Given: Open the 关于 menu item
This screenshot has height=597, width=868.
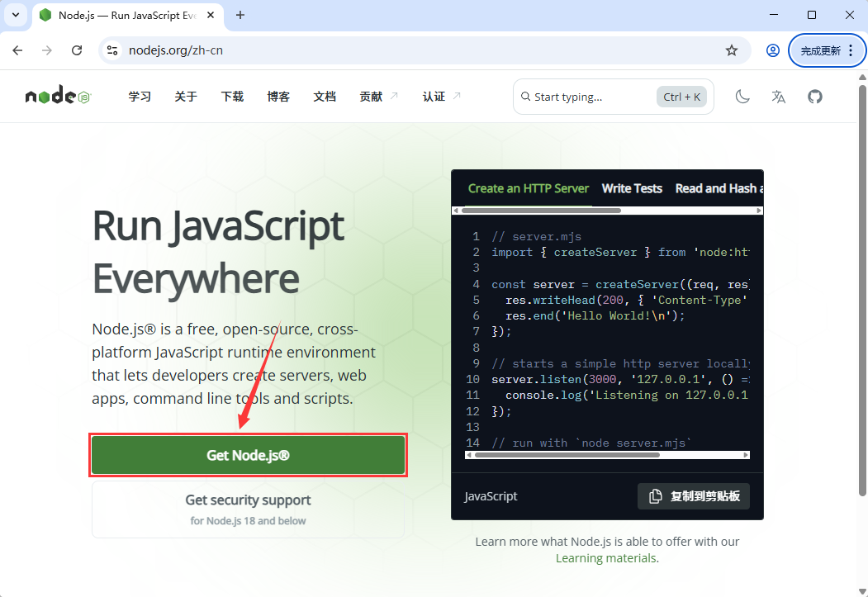Looking at the screenshot, I should (x=186, y=97).
